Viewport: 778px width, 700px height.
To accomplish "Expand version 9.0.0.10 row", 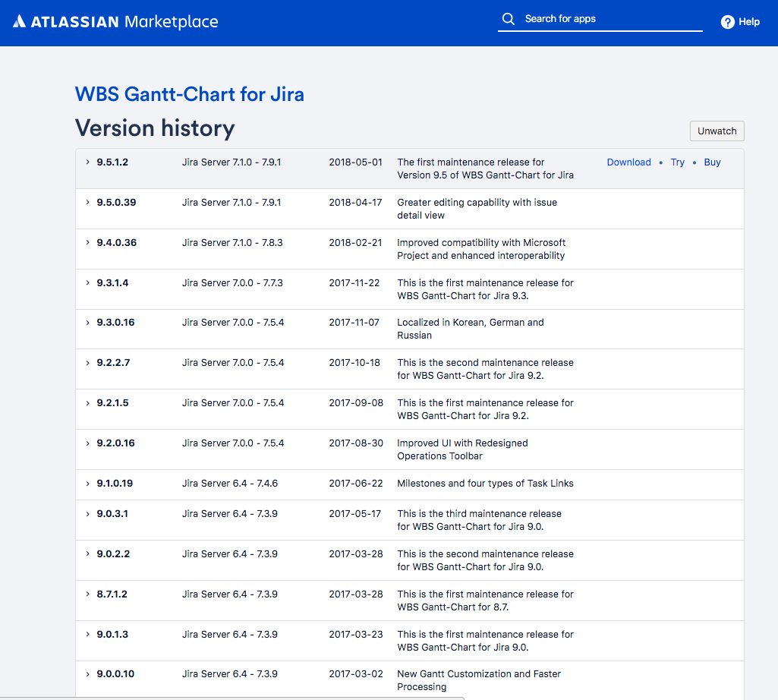I will (88, 674).
